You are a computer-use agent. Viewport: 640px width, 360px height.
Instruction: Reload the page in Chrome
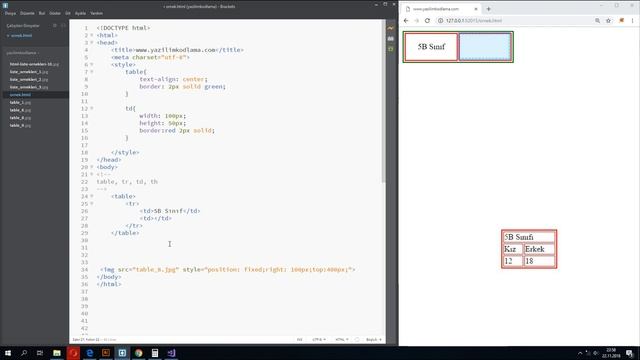coord(427,20)
